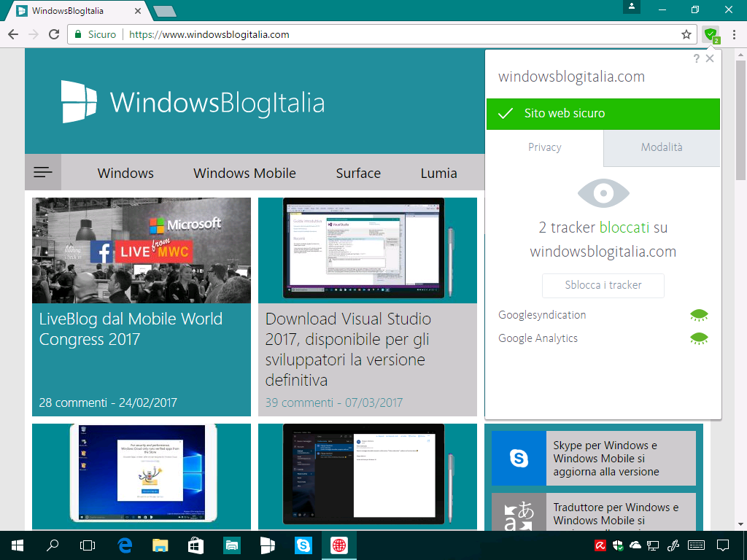Switch to the Privacy tab

pos(544,147)
